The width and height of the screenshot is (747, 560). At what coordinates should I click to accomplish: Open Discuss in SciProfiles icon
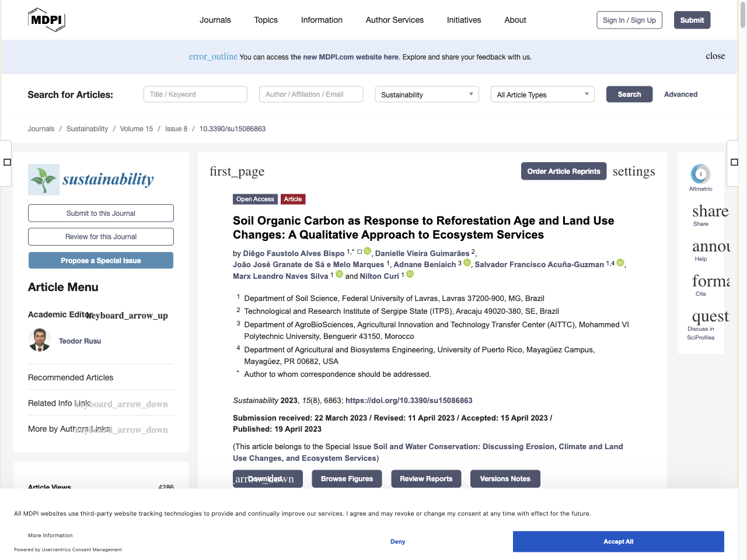point(710,317)
